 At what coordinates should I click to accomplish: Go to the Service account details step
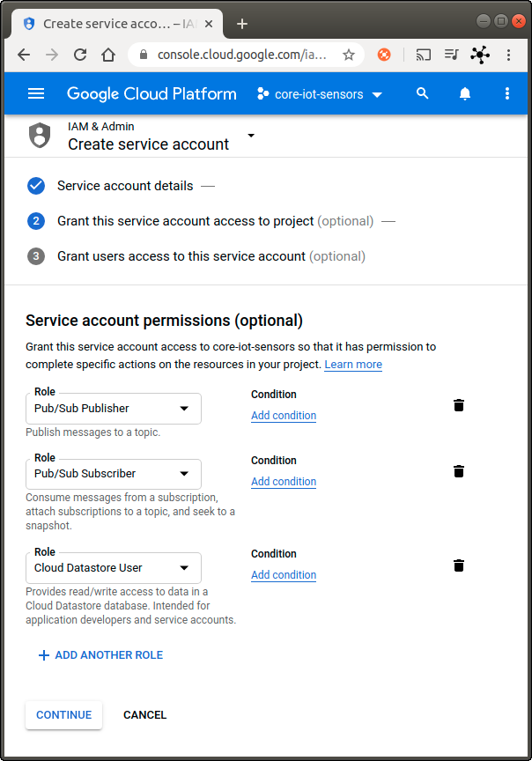(x=125, y=186)
